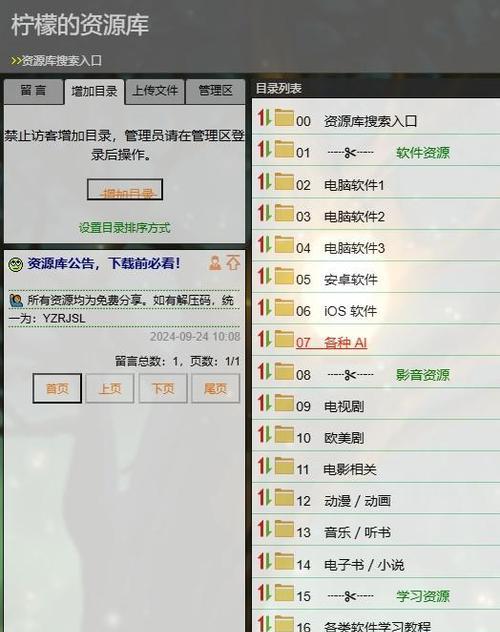This screenshot has width=500, height=632.
Task: Switch to the 管理区 tab
Action: (216, 91)
